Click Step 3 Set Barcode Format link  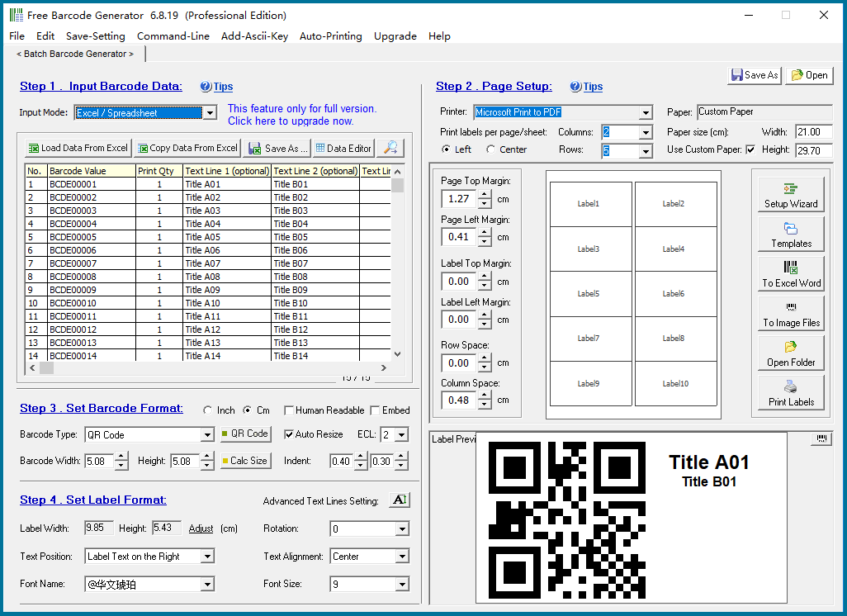102,409
